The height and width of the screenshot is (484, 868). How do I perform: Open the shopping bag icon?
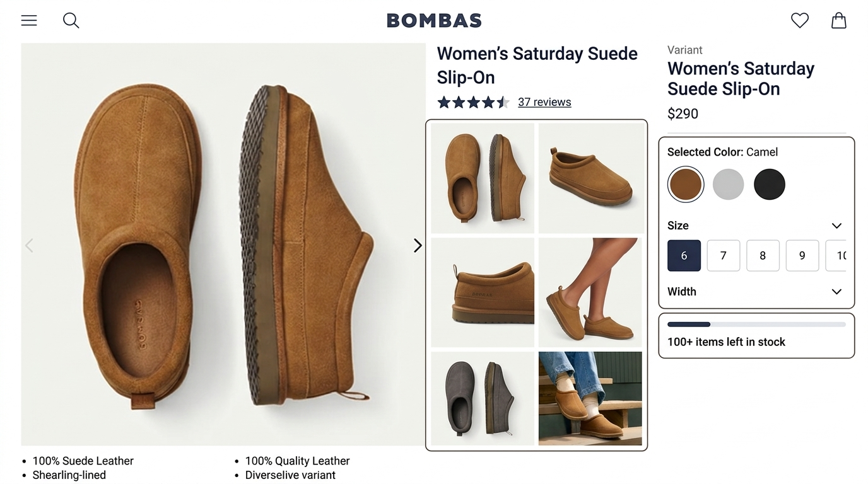[x=838, y=21]
